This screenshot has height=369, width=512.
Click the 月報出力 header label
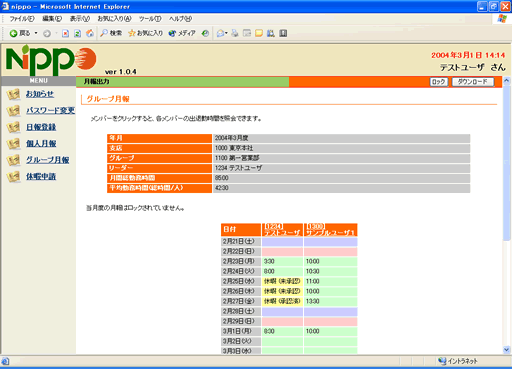click(96, 82)
